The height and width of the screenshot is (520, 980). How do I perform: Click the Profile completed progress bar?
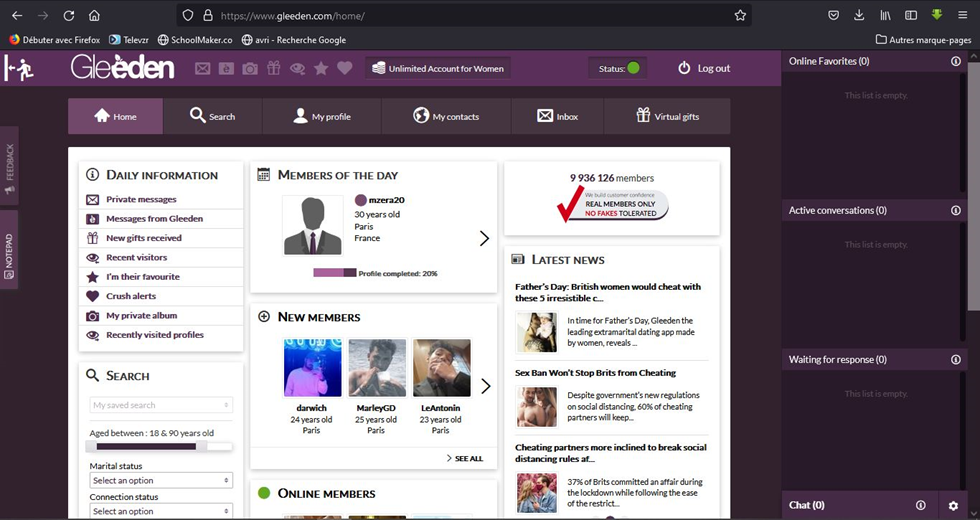click(334, 273)
